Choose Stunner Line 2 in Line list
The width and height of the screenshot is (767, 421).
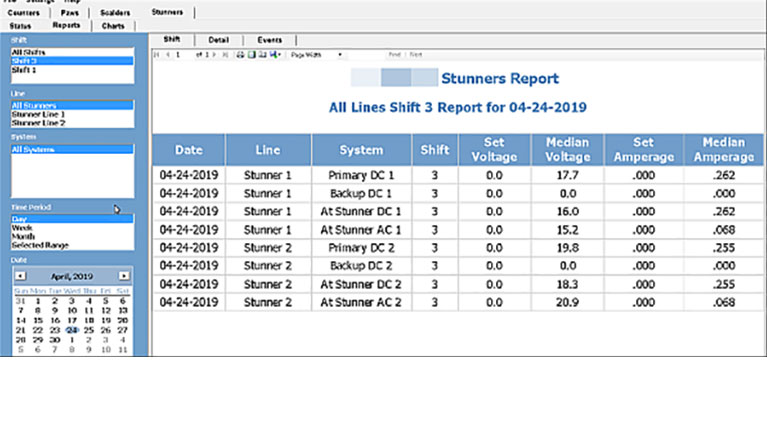point(38,123)
